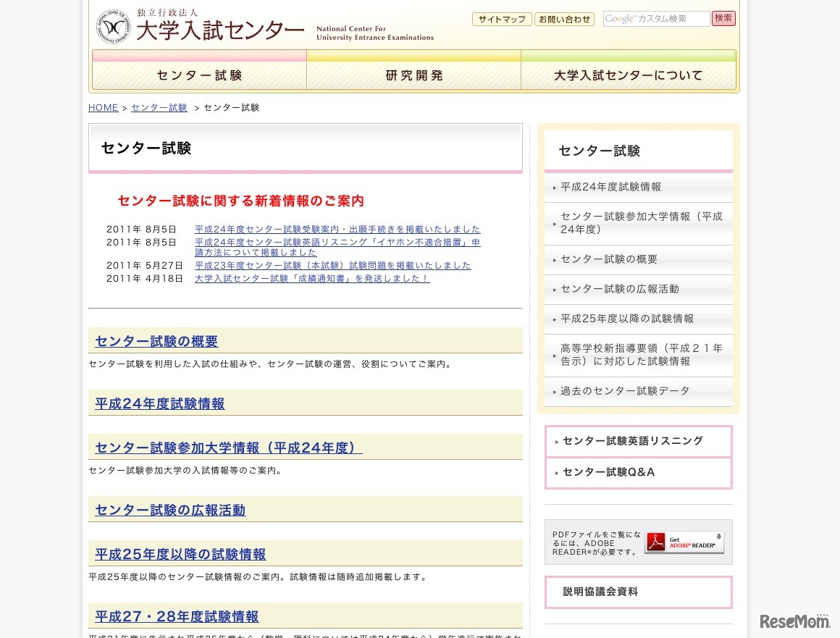
Task: Expand the 過去のセンター試験データ sidebar arrow
Action: pyautogui.click(x=555, y=391)
